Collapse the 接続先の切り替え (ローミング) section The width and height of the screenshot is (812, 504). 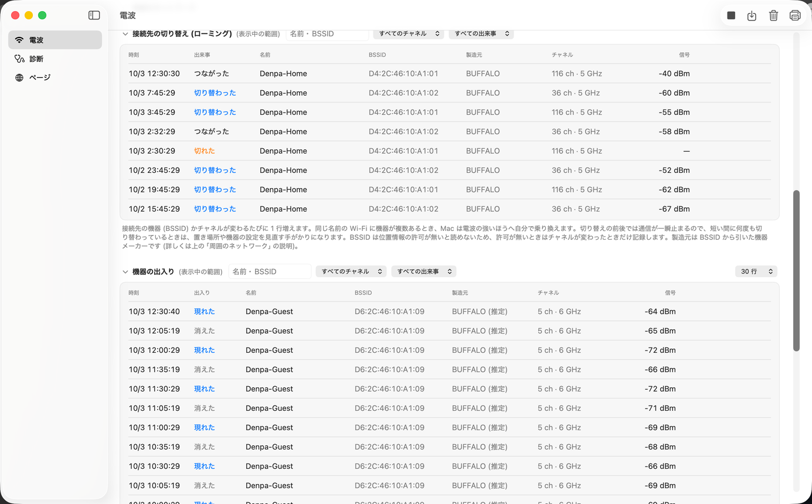tap(125, 34)
